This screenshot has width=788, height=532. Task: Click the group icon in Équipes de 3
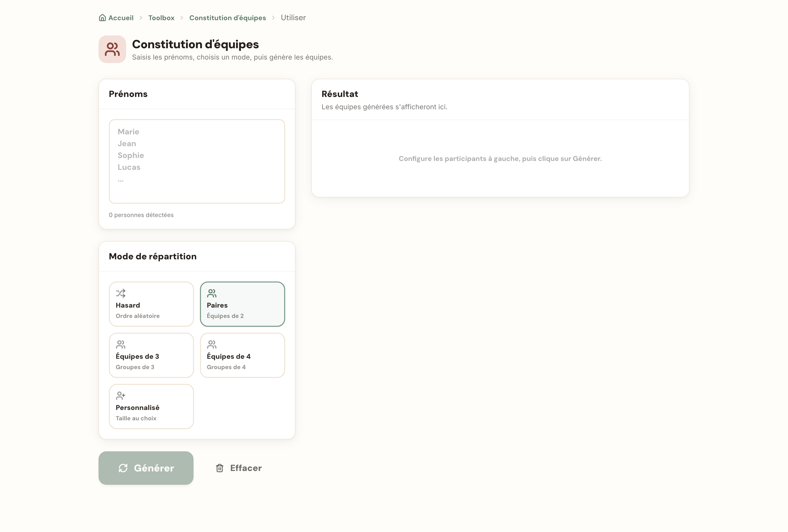(121, 344)
